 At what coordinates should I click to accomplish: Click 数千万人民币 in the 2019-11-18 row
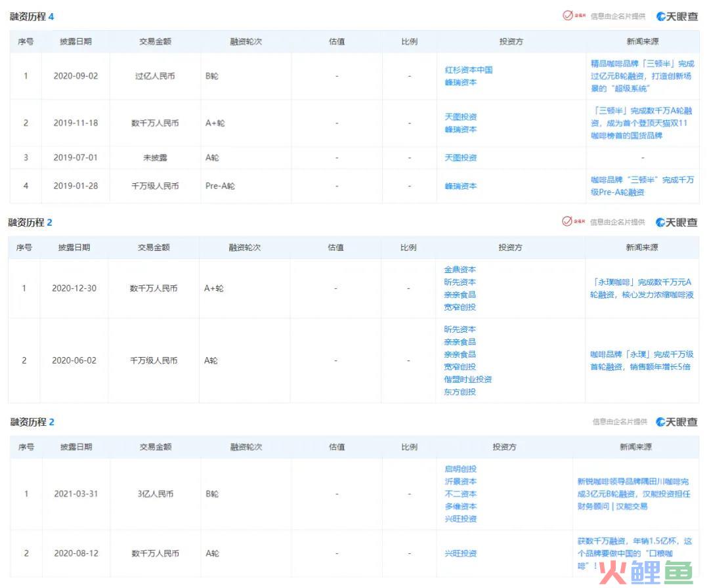[x=155, y=123]
